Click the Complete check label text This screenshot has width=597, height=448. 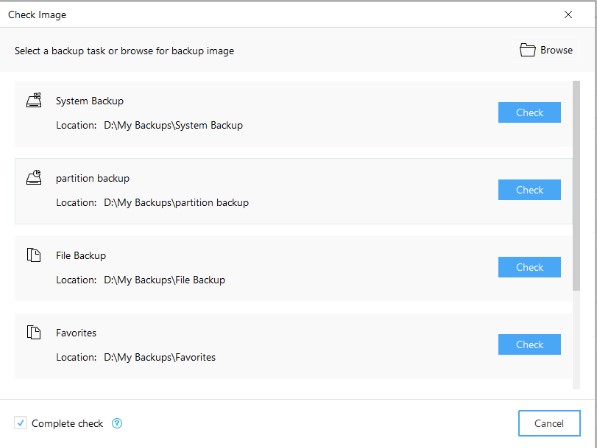[x=67, y=424]
